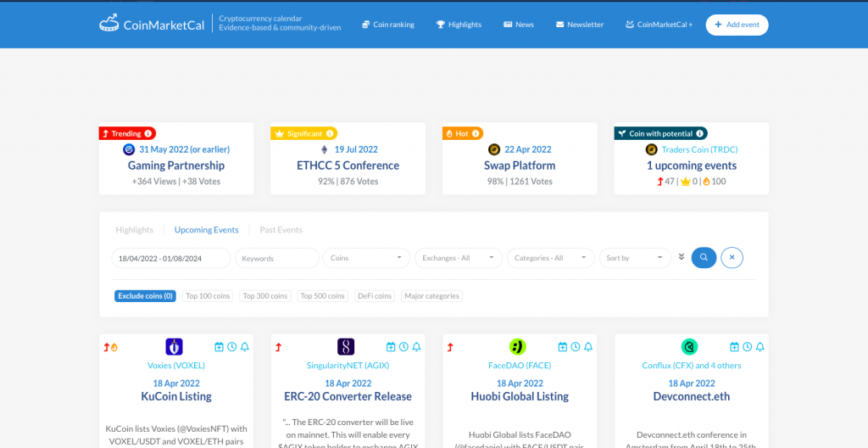Click the FaceDAO coin logo

click(518, 347)
